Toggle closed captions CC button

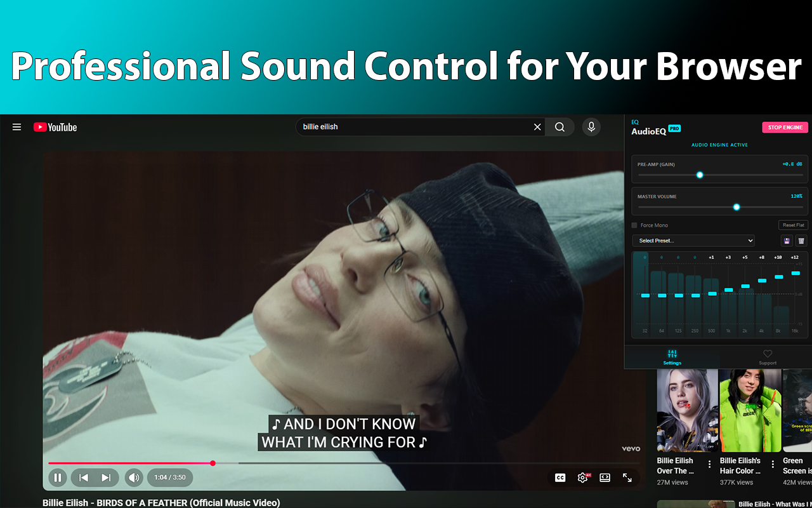(x=560, y=478)
